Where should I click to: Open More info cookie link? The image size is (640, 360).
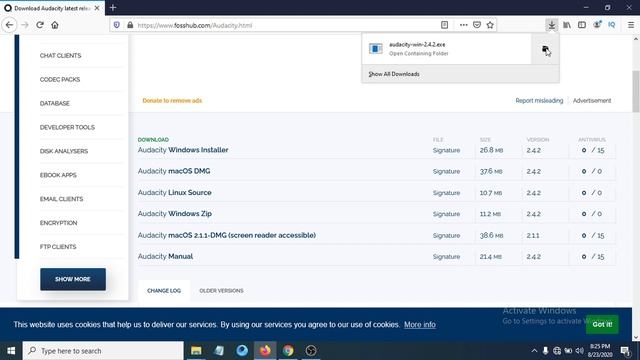click(x=420, y=324)
